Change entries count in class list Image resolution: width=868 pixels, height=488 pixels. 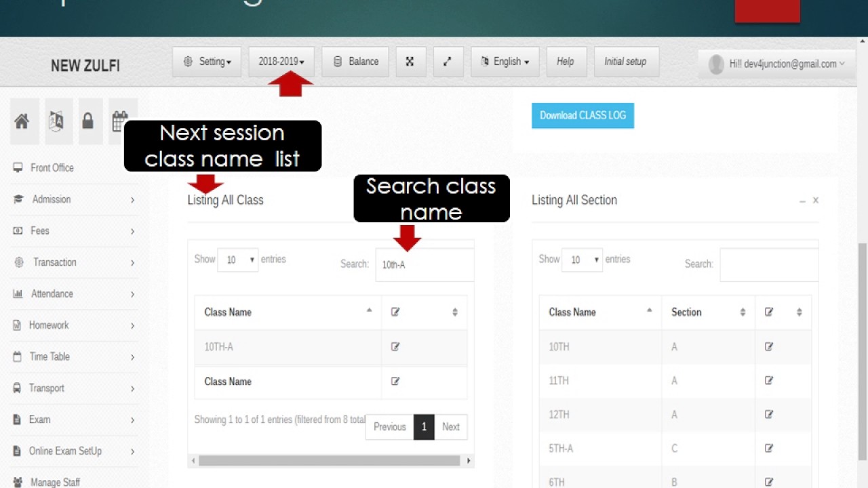(238, 260)
